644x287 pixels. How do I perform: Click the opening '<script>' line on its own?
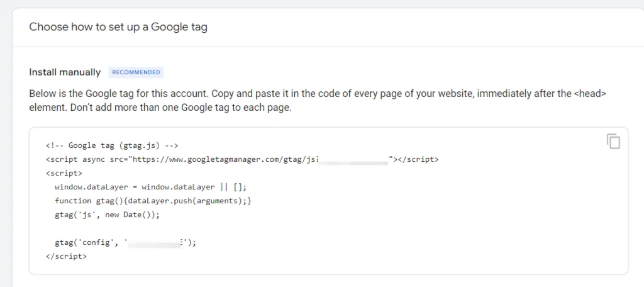coord(64,173)
